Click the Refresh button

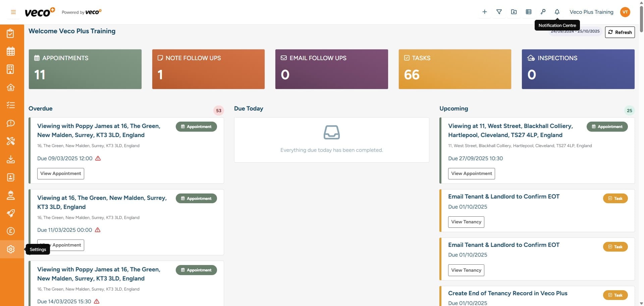tap(620, 32)
